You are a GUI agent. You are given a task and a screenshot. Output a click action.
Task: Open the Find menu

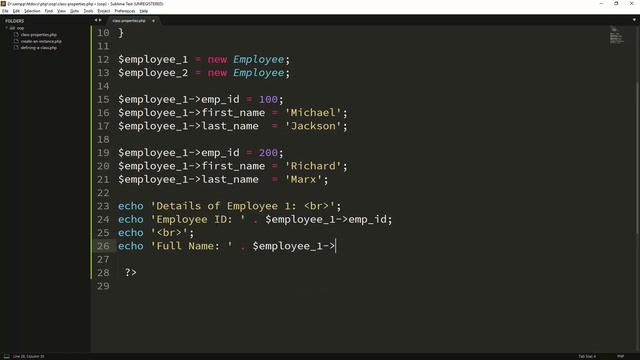pyautogui.click(x=49, y=11)
